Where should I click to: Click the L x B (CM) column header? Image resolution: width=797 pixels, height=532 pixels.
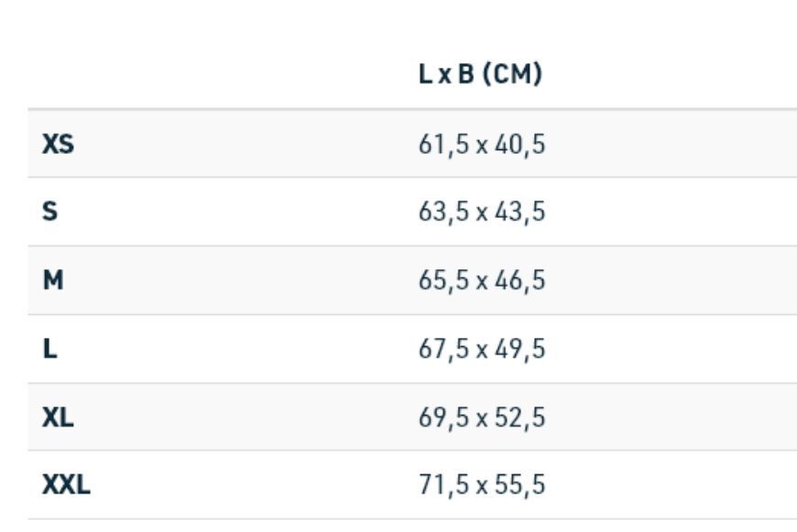(x=480, y=73)
